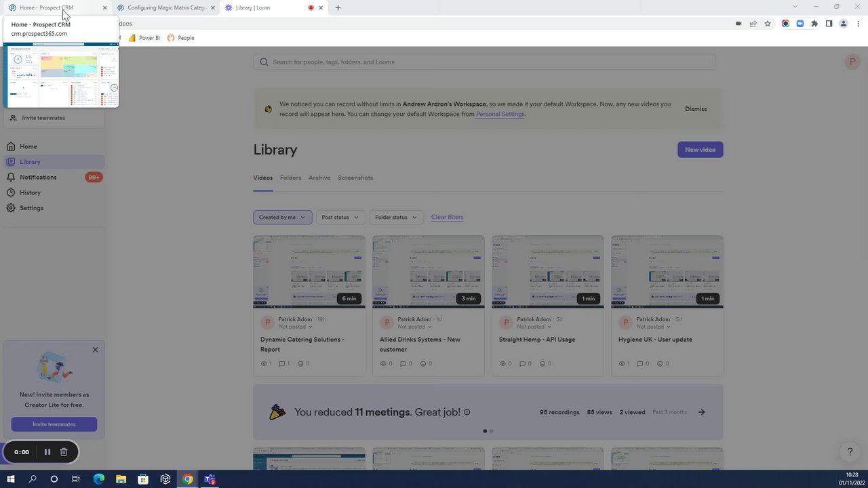Open the Post status dropdown
This screenshot has width=868, height=488.
coord(340,217)
